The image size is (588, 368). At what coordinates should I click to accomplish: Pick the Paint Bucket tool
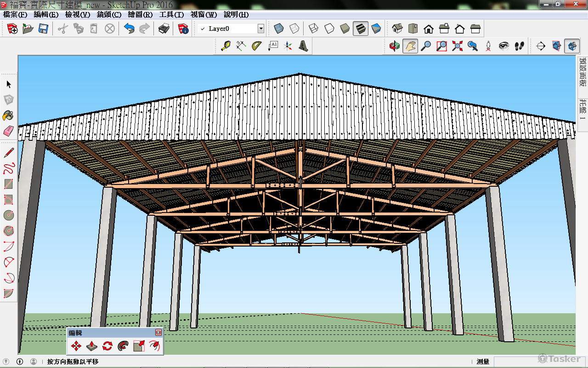click(x=8, y=115)
